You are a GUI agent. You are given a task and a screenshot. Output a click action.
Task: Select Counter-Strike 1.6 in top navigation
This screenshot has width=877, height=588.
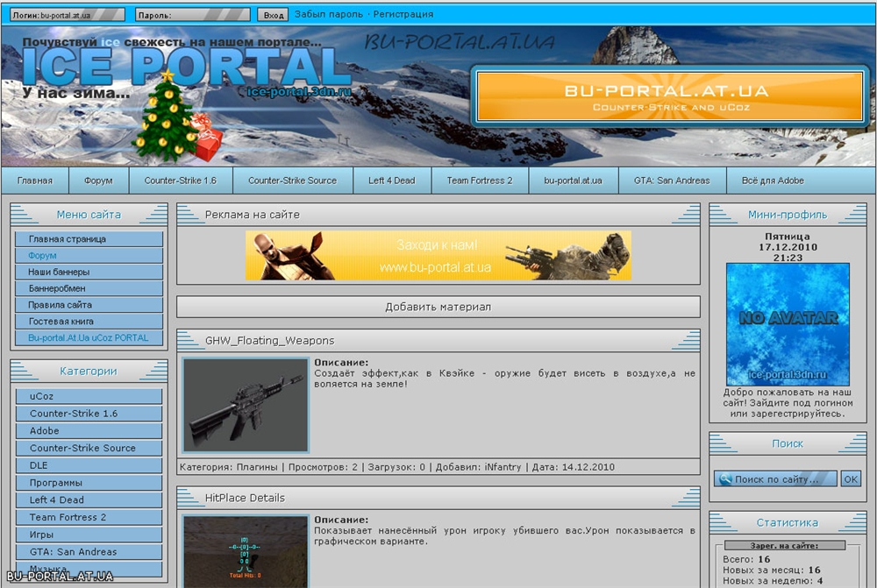tap(181, 181)
